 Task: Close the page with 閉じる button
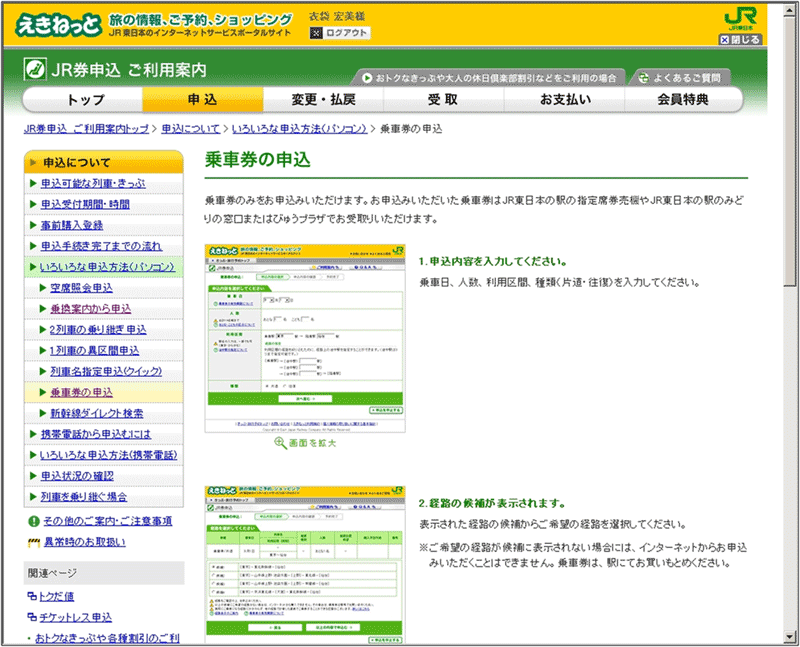tap(740, 40)
